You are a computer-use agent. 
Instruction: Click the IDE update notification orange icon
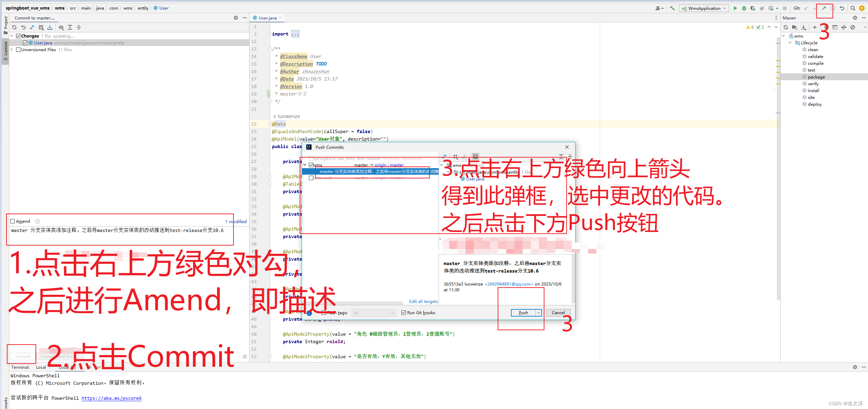click(862, 8)
